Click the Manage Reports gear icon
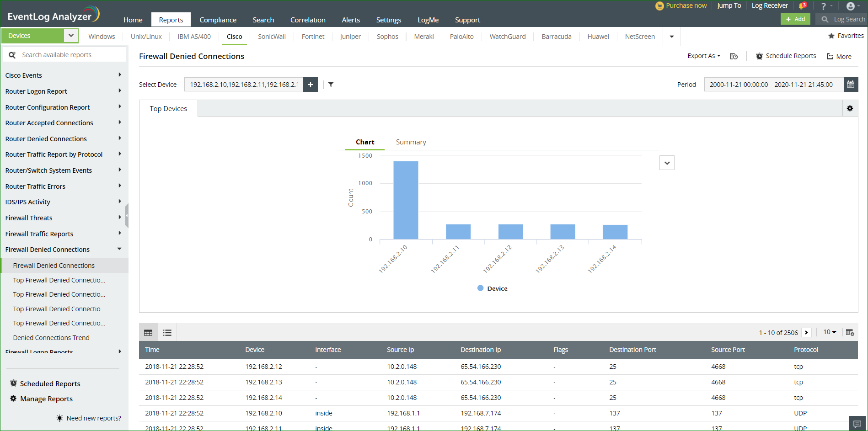 click(14, 399)
